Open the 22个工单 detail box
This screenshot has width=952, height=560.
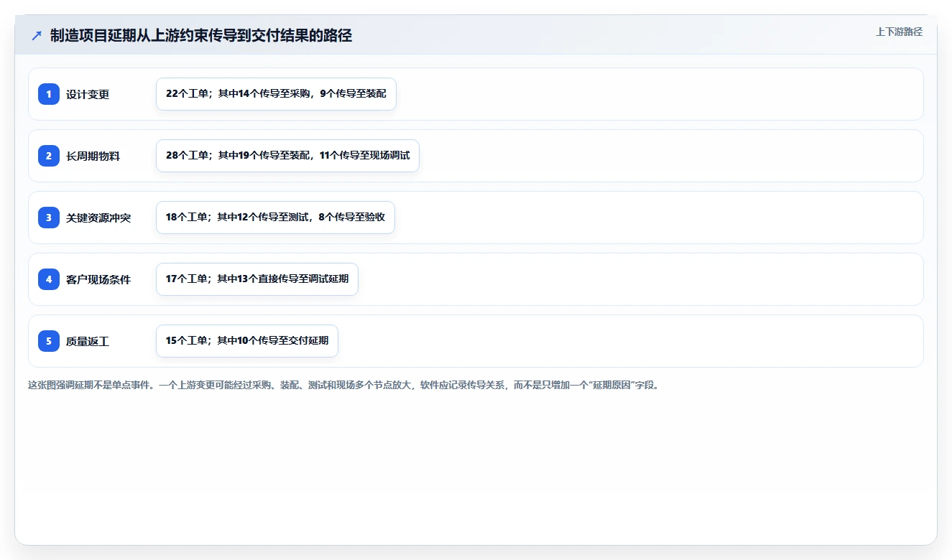[276, 94]
